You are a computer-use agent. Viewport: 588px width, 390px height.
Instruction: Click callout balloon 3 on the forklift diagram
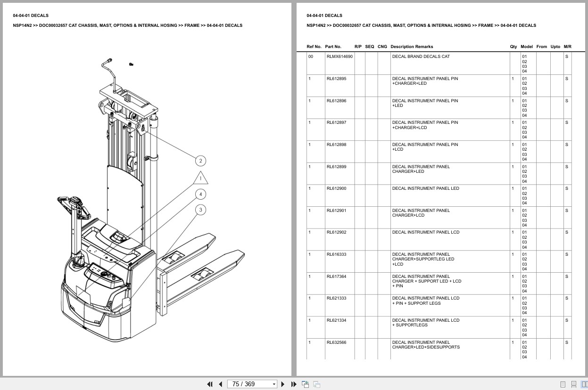[200, 210]
